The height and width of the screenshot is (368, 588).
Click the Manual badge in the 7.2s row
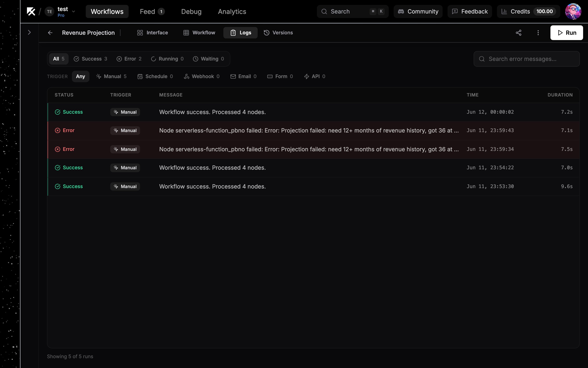click(x=125, y=112)
